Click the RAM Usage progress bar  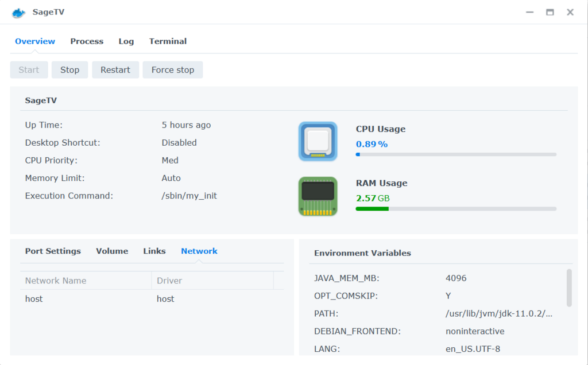pyautogui.click(x=456, y=209)
